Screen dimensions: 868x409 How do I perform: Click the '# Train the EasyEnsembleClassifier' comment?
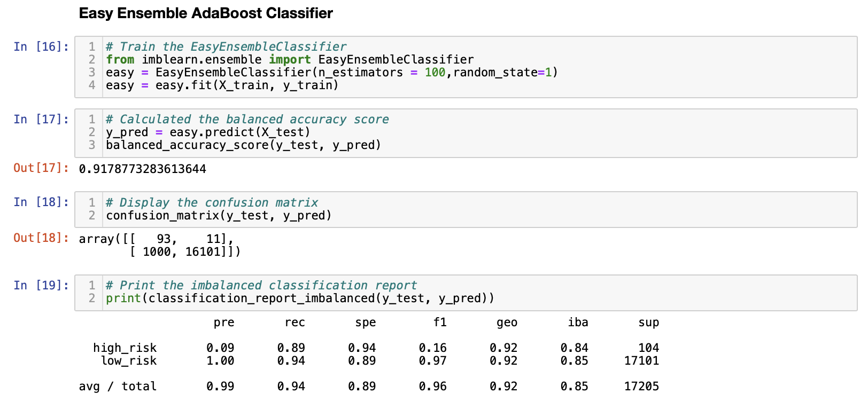[x=226, y=46]
